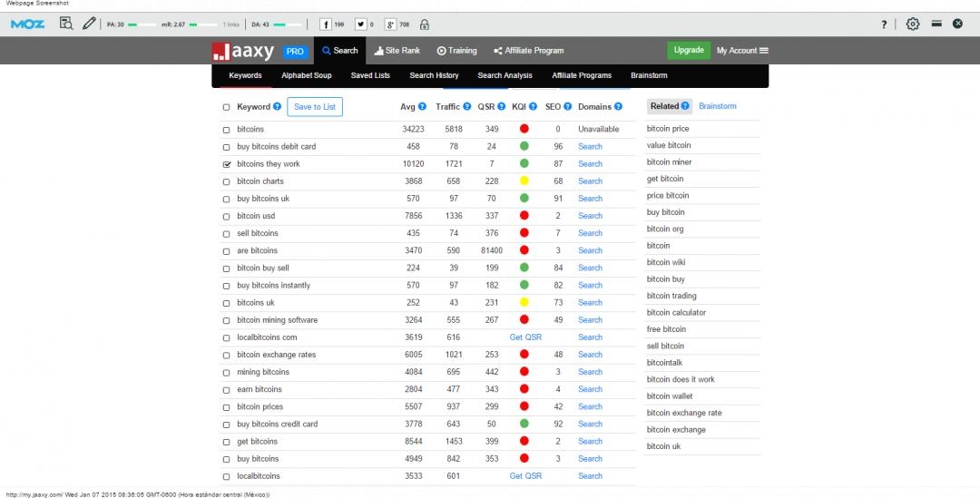Open Affiliate Programs submenu
The image size is (980, 498).
[582, 75]
